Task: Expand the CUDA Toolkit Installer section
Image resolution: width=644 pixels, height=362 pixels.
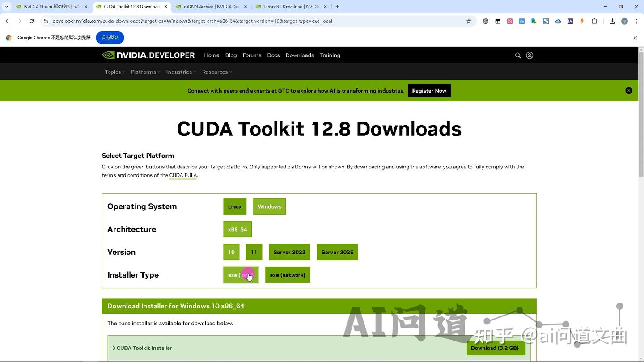Action: click(144, 348)
